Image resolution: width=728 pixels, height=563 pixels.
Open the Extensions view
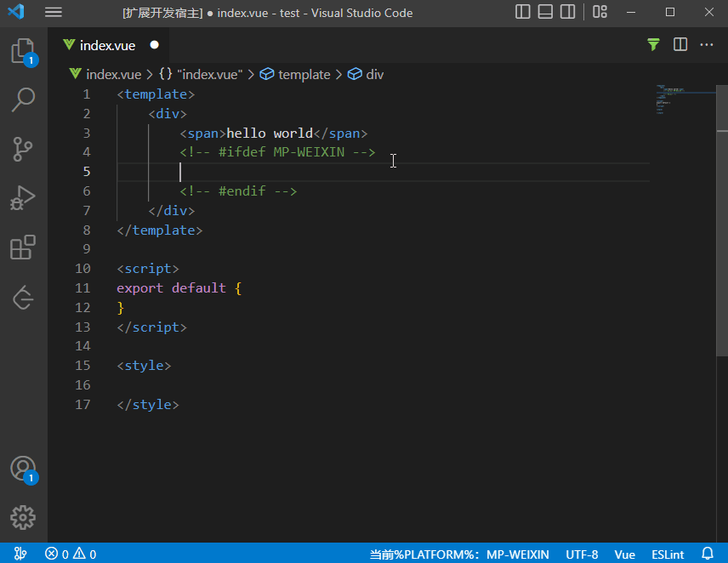point(23,247)
